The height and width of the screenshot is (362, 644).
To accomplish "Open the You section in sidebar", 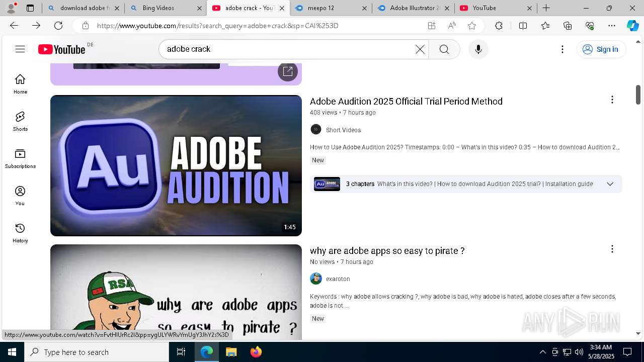I will 20,196.
